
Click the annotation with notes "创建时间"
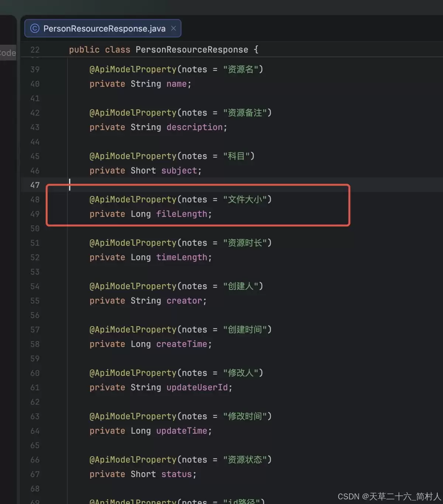pos(181,330)
